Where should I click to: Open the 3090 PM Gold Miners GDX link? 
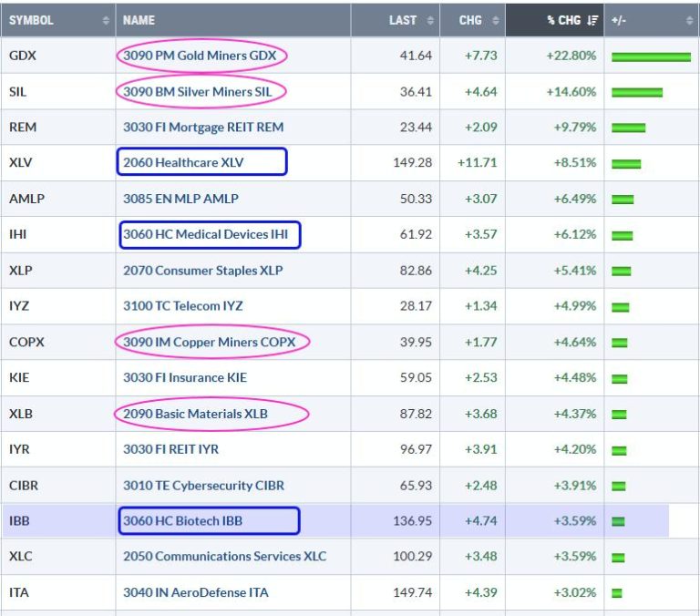click(x=199, y=56)
